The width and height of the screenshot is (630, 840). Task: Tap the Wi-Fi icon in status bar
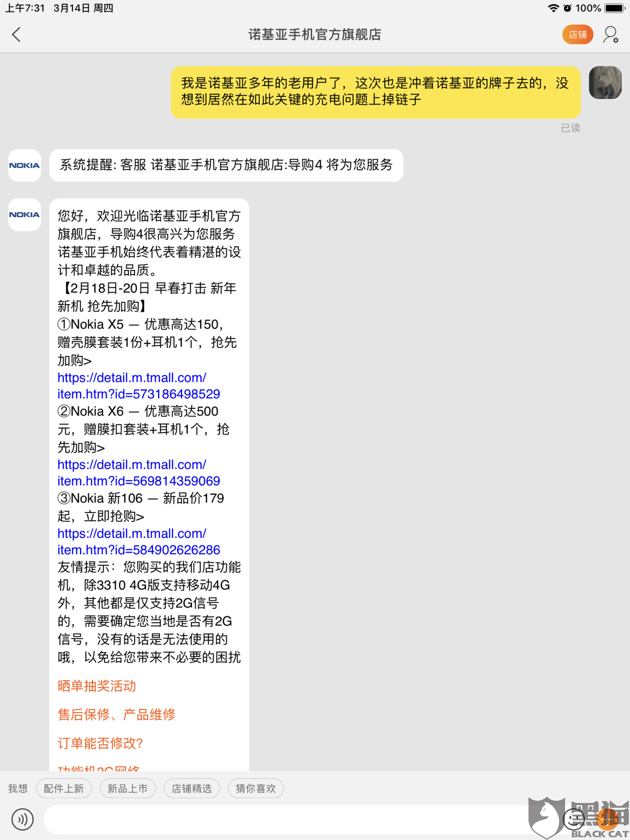(x=554, y=8)
